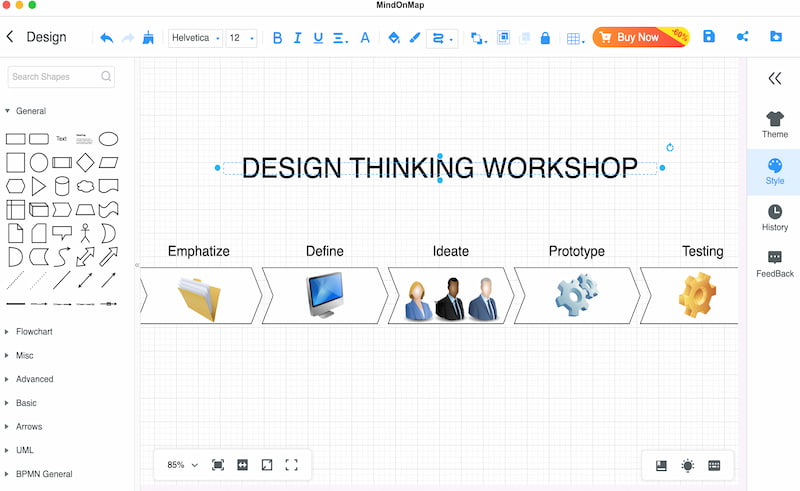Screen dimensions: 800x491
Task: Go back using the Design back arrow
Action: [x=10, y=37]
